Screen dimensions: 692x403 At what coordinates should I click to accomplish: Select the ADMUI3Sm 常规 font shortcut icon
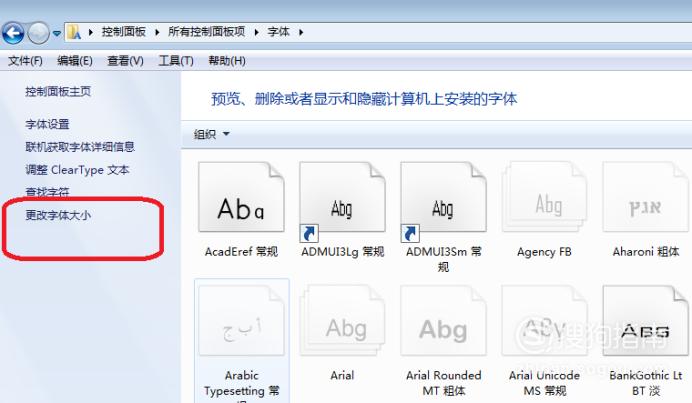[444, 197]
